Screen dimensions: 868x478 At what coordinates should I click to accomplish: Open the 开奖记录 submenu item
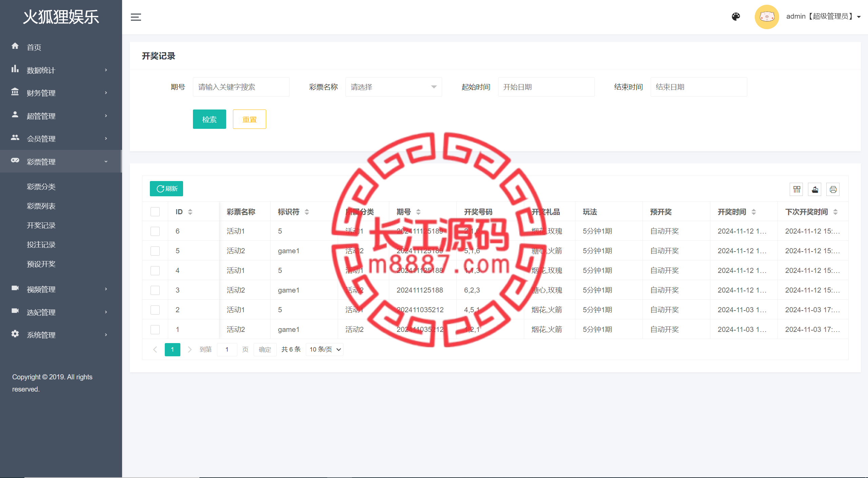pyautogui.click(x=41, y=225)
